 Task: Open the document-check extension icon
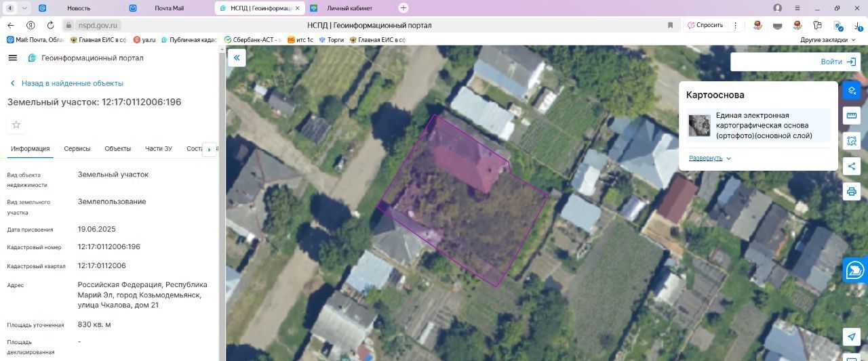tap(838, 26)
